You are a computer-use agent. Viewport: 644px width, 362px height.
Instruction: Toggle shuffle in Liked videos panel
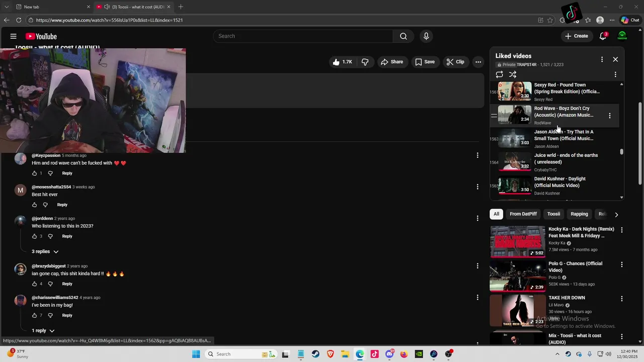(513, 74)
